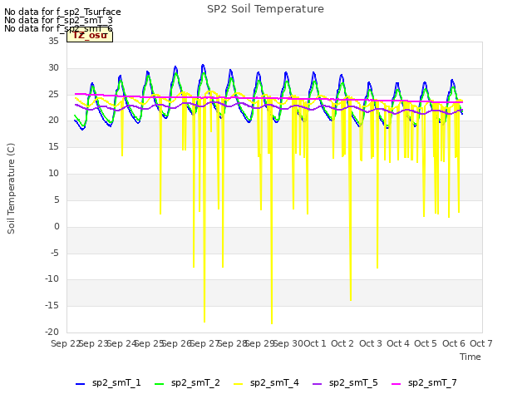Select the sp2_smT_4 legend label
The image size is (532, 399).
[274, 382]
